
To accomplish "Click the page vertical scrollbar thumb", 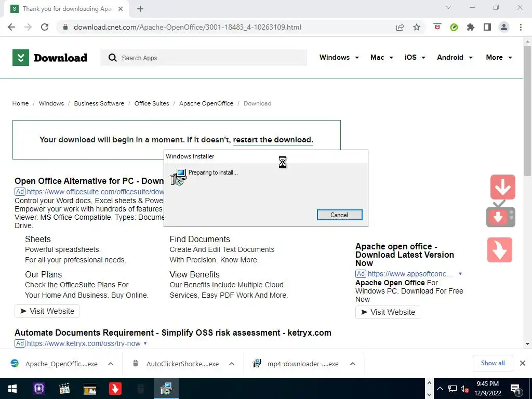I will click(x=527, y=111).
